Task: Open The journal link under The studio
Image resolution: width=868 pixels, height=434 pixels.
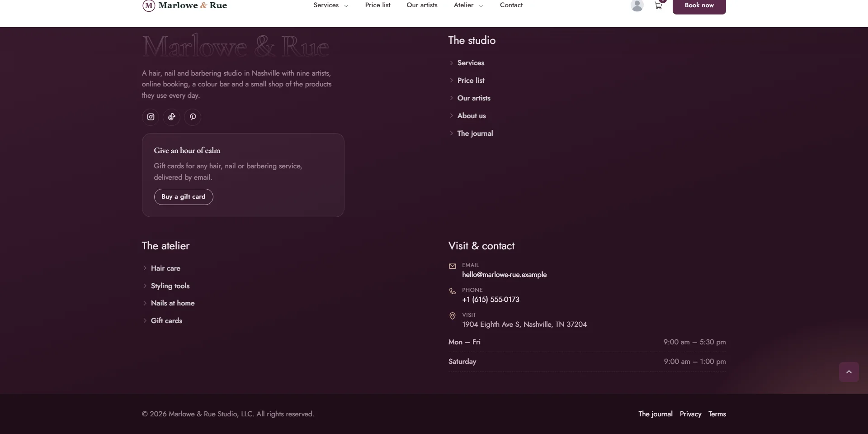Action: point(475,134)
